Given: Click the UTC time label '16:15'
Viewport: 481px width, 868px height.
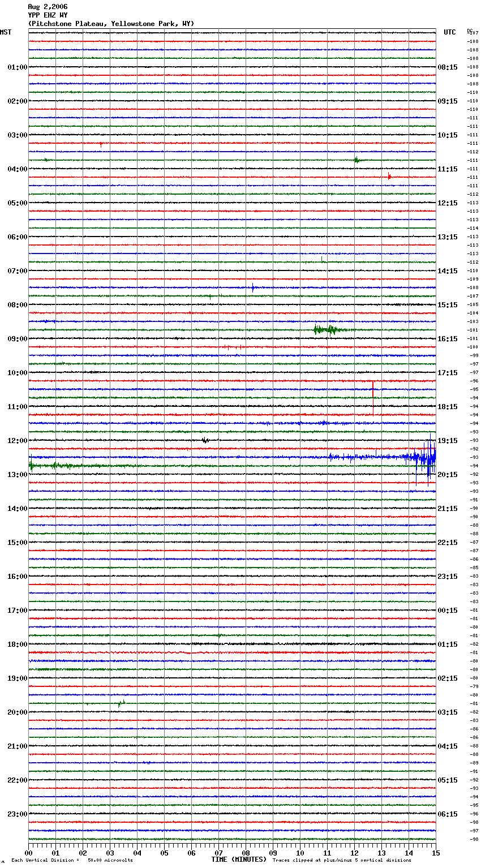Looking at the screenshot, I should pos(448,339).
